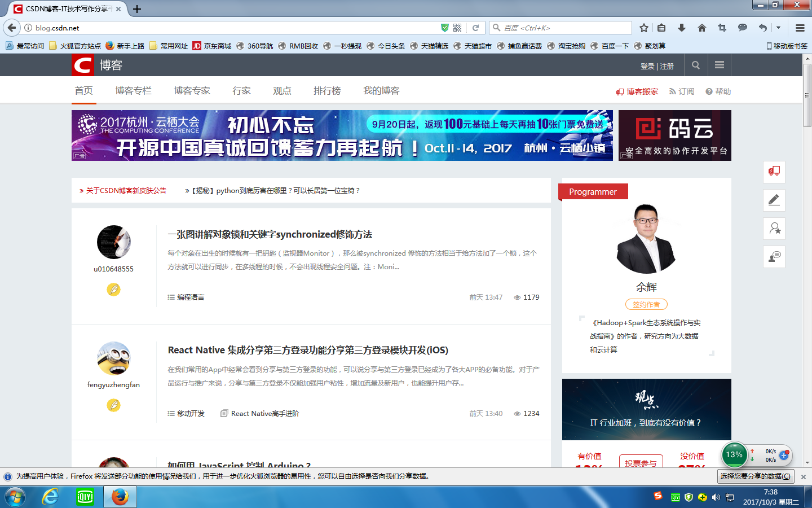Open a new browser tab with plus
The image size is (812, 508).
tap(137, 9)
